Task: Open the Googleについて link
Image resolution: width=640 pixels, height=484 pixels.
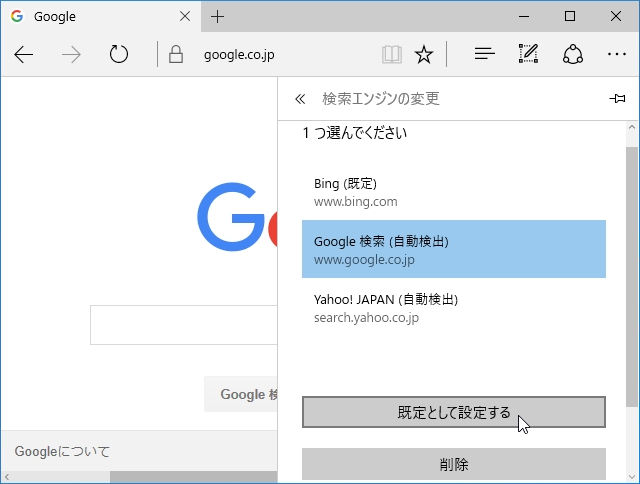Action: coord(62,451)
